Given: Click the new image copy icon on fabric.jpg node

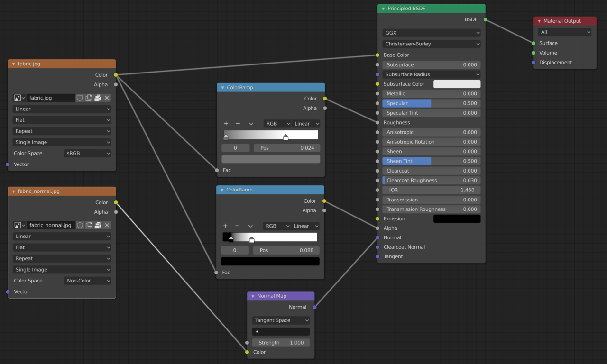Looking at the screenshot, I should 88,98.
